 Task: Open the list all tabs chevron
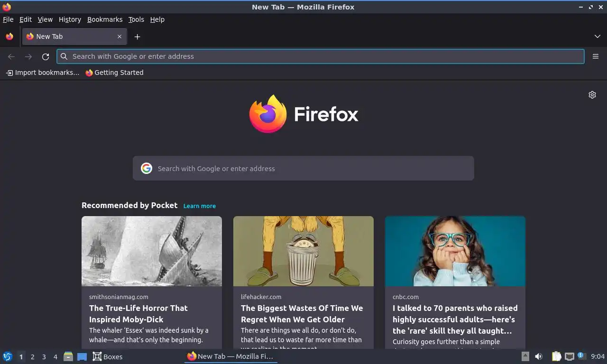coord(597,36)
